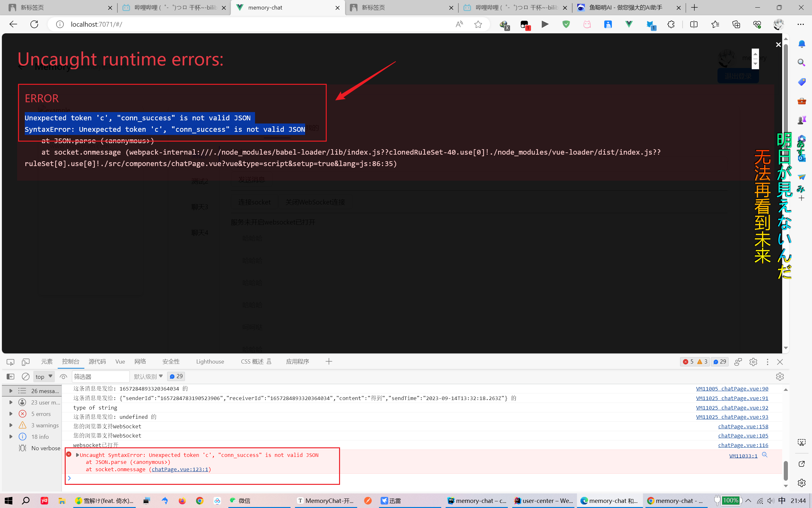This screenshot has width=812, height=508.
Task: Open the 默认级别 log level dropdown
Action: pos(148,377)
